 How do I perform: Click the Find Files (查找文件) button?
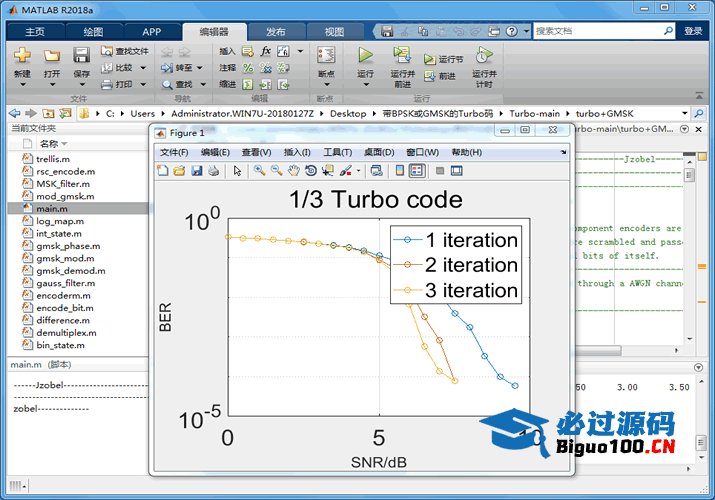(126, 51)
